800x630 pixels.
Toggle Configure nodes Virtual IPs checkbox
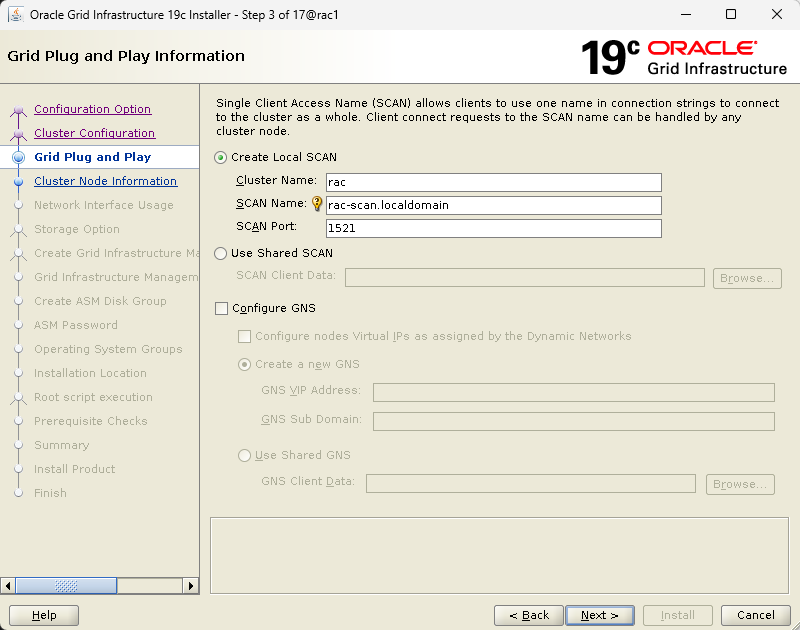(244, 337)
